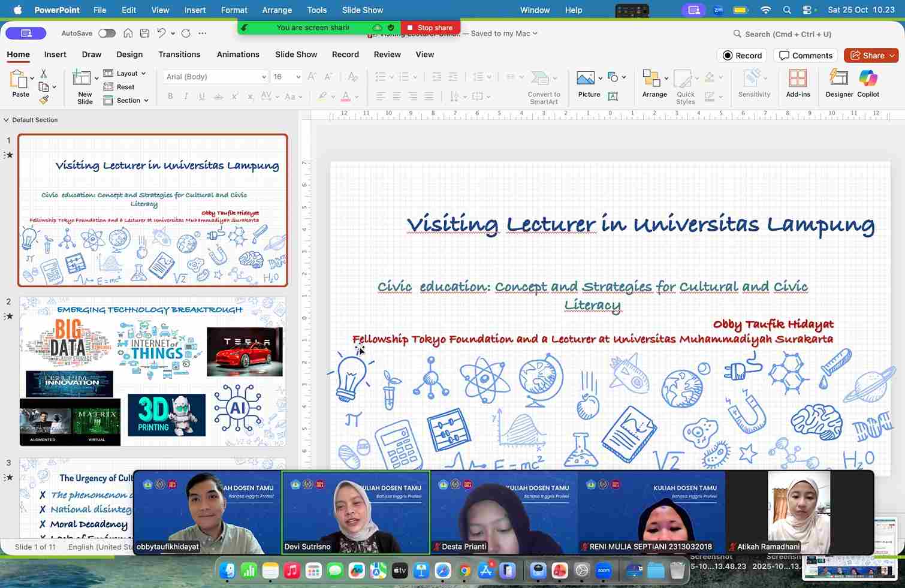Increase font size icon
Screen dimensions: 905x588
point(312,77)
